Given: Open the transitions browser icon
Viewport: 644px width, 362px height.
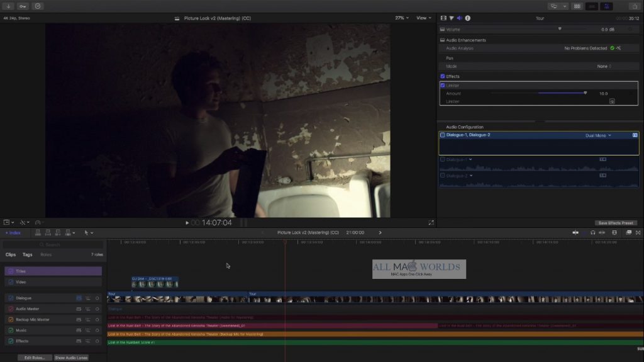Looking at the screenshot, I should point(638,233).
